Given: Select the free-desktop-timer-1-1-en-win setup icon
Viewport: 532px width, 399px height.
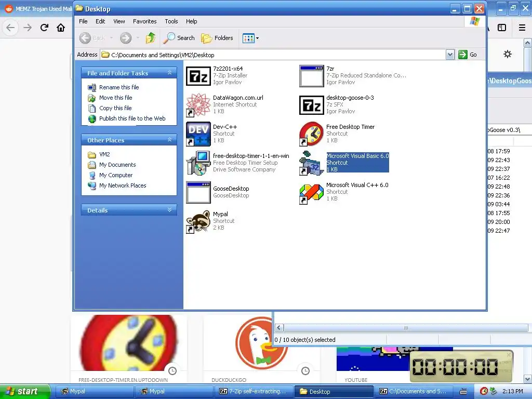Looking at the screenshot, I should [x=198, y=163].
